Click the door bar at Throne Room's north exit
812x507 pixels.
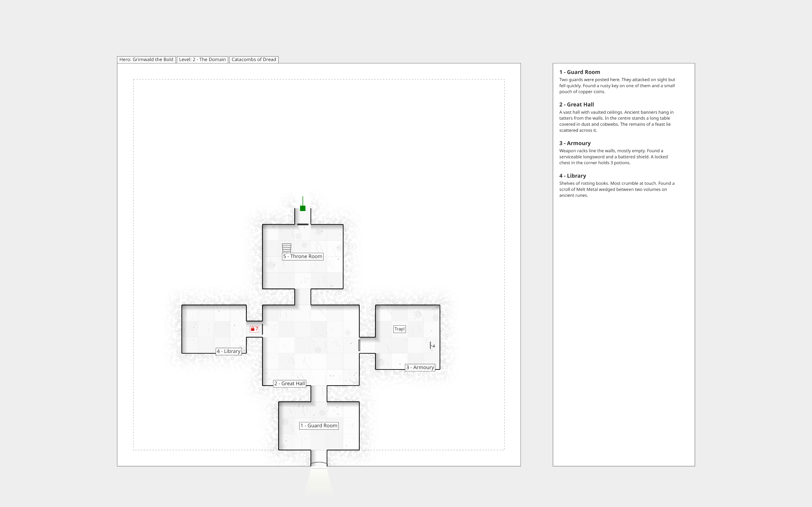pyautogui.click(x=303, y=224)
